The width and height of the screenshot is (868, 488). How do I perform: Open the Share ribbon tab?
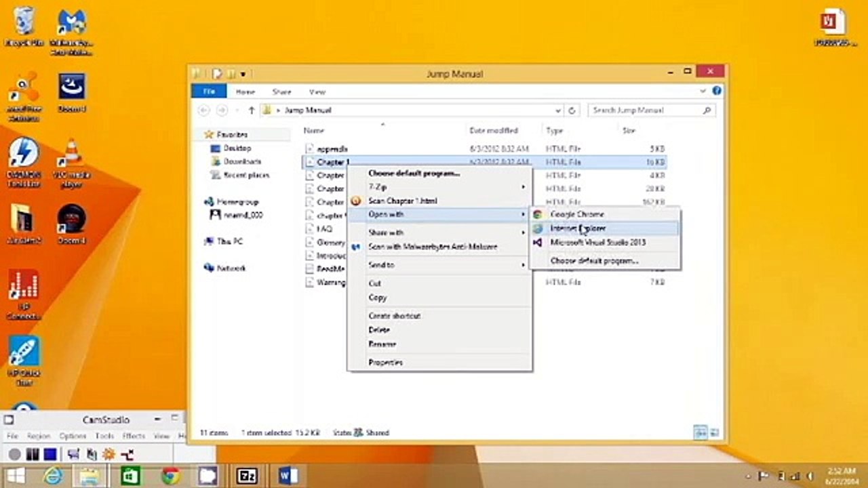pos(281,91)
